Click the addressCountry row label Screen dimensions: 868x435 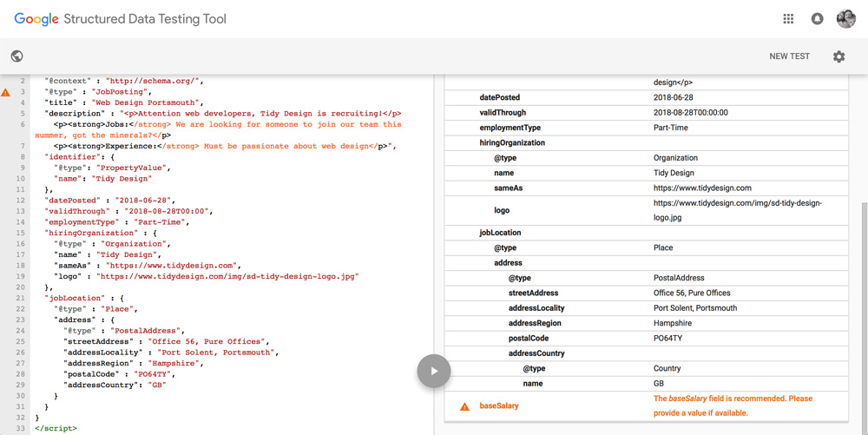536,353
